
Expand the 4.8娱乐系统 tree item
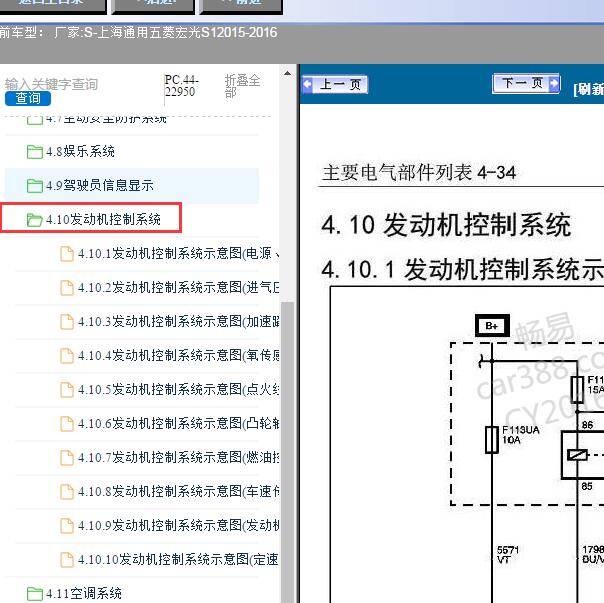(x=80, y=151)
